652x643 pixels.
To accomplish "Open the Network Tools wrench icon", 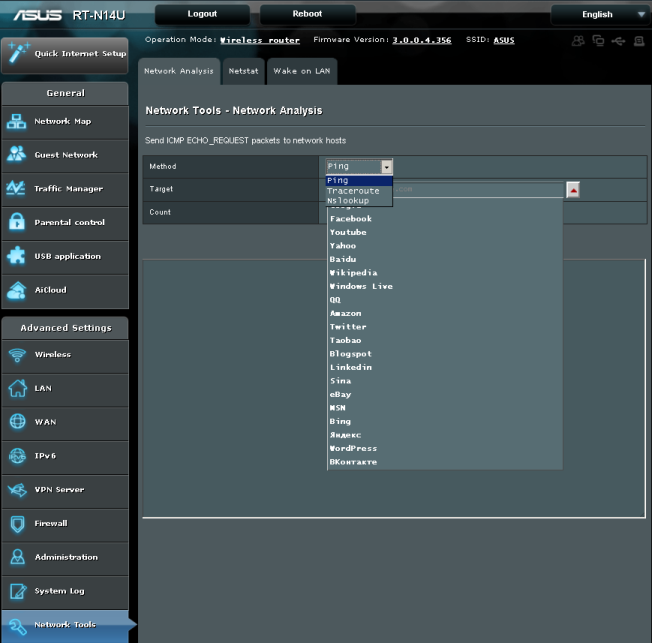I will point(18,626).
